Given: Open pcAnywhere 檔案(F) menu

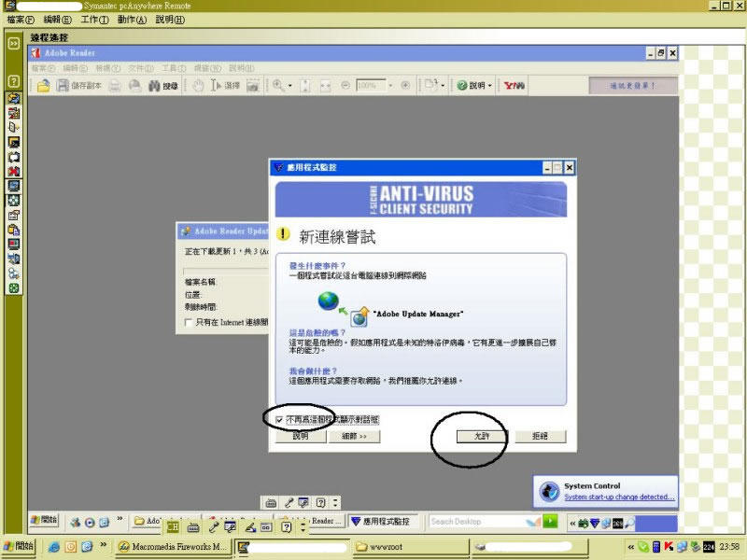Looking at the screenshot, I should point(21,20).
